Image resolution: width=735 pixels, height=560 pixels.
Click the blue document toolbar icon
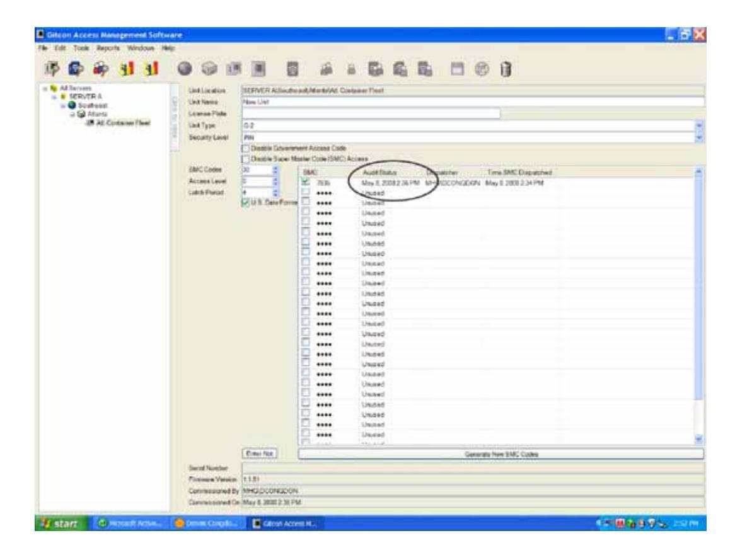[76, 69]
